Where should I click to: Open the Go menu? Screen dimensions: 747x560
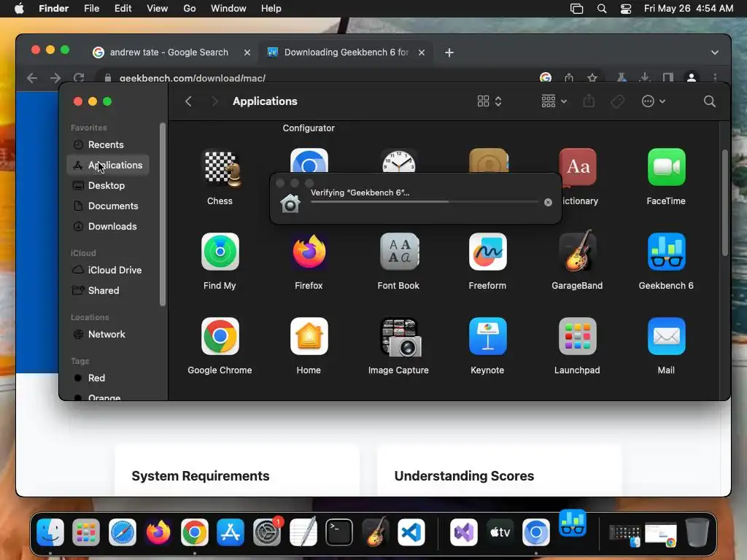[x=190, y=8]
